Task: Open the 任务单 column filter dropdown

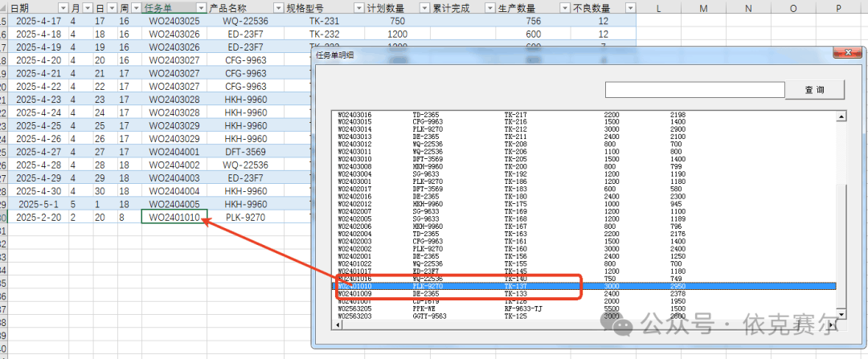Action: (200, 7)
